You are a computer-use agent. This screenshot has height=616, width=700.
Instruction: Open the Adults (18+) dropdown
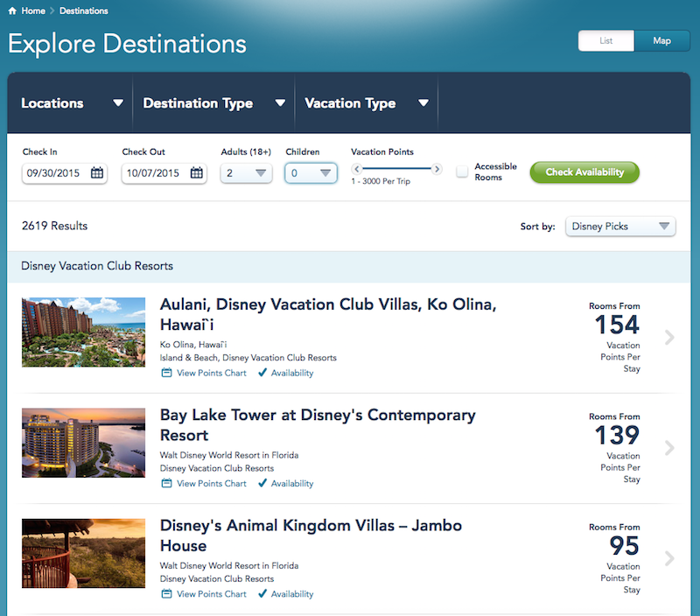coord(247,172)
